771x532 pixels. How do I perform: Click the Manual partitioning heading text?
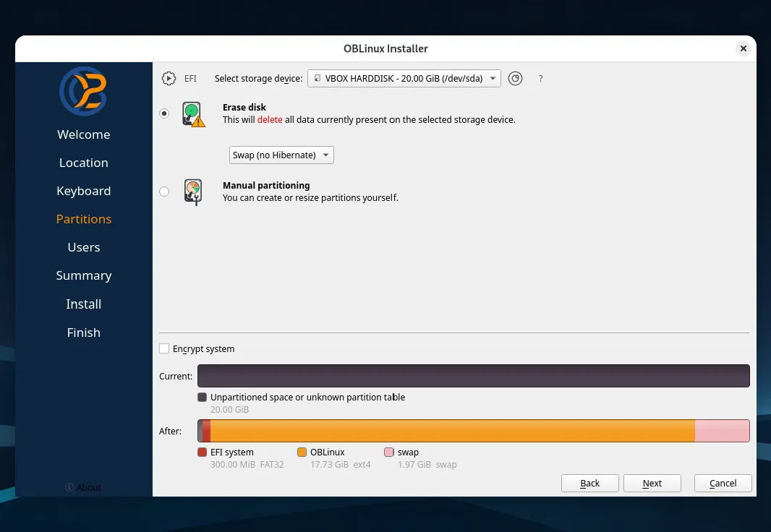point(266,185)
